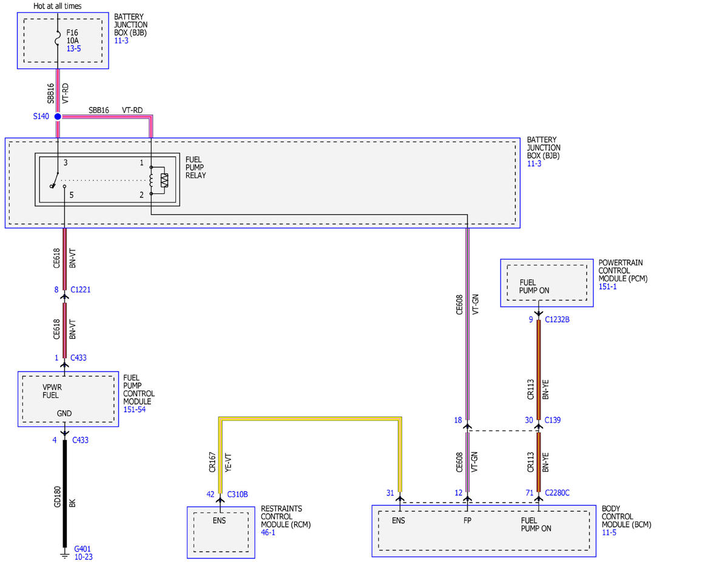728x562 pixels.
Task: Open the 151-54 Fuel Pump Control Module link
Action: click(x=134, y=409)
